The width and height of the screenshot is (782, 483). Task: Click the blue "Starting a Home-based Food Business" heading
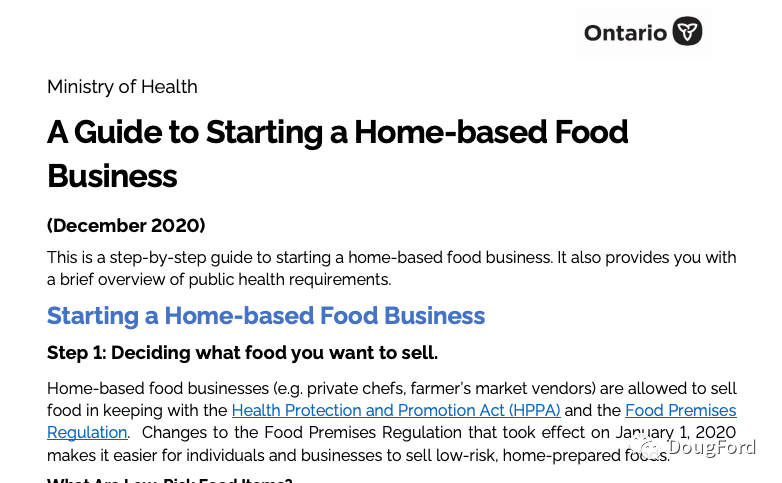266,316
